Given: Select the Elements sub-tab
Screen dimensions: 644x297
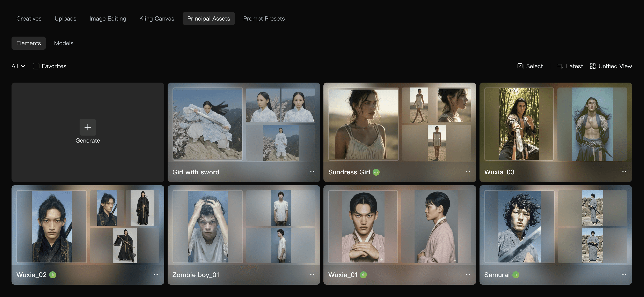Looking at the screenshot, I should 29,43.
